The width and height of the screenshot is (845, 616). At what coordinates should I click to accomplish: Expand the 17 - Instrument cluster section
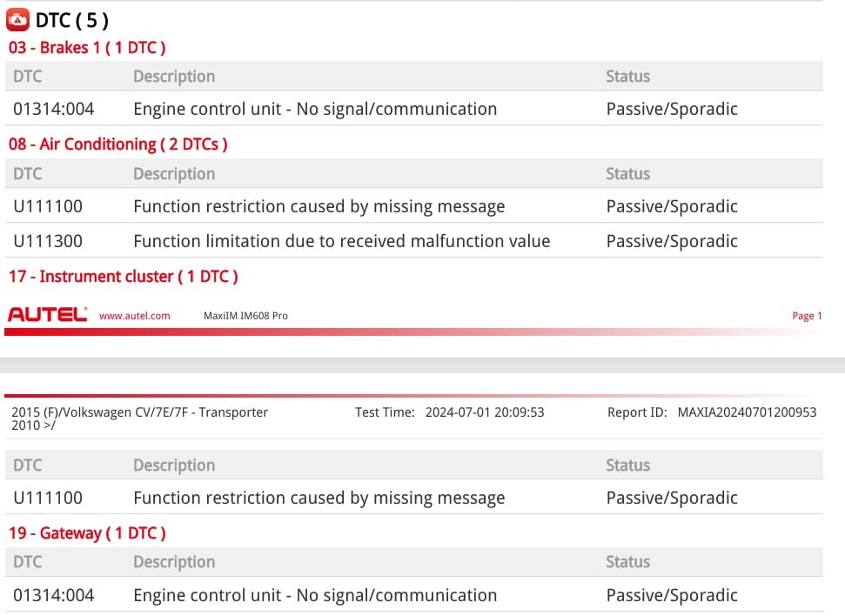[x=123, y=277]
